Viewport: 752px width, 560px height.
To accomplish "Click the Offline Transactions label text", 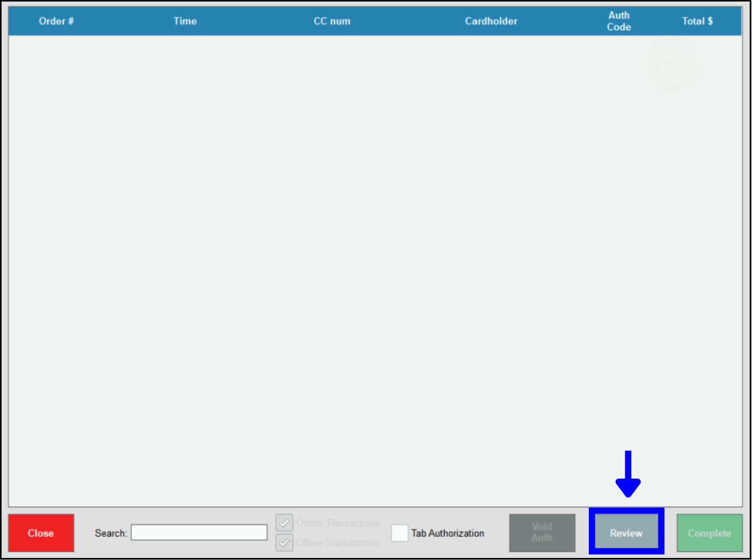I will pos(338,543).
